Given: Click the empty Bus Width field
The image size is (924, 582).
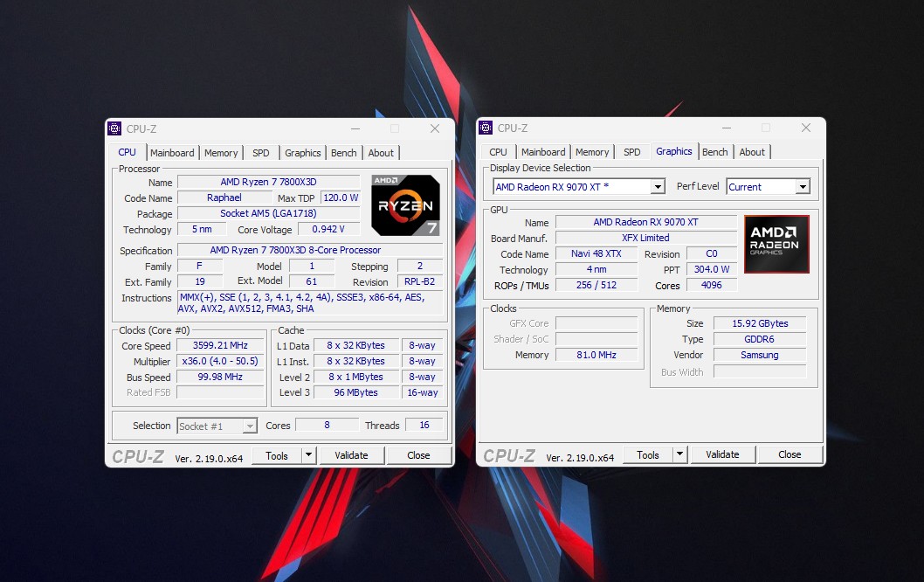Looking at the screenshot, I should pyautogui.click(x=760, y=371).
